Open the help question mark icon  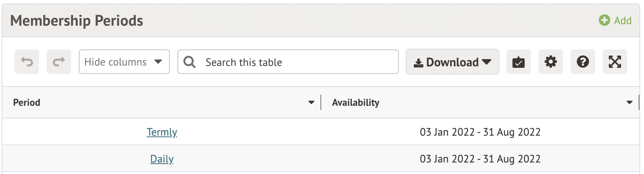click(x=582, y=62)
